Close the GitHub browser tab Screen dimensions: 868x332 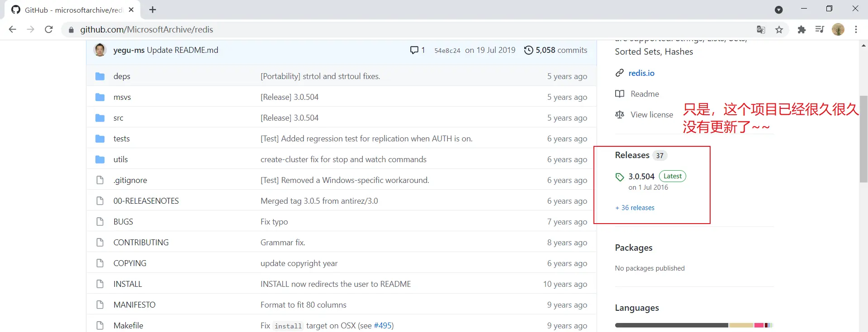[131, 10]
